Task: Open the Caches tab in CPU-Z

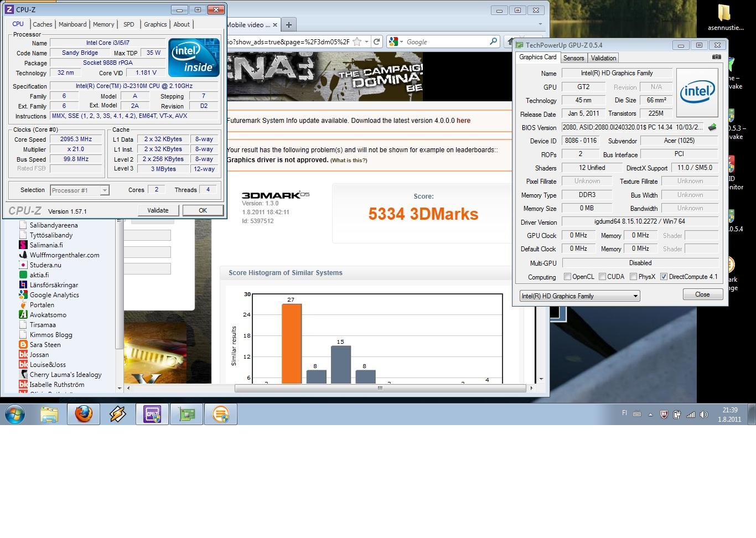Action: coord(43,24)
